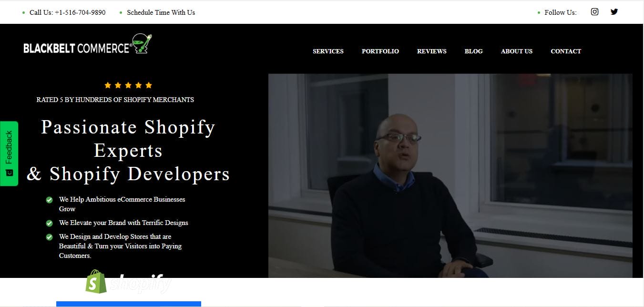
Task: Click the green checkmark beside 'We Help Ambitious'
Action: [x=49, y=200]
